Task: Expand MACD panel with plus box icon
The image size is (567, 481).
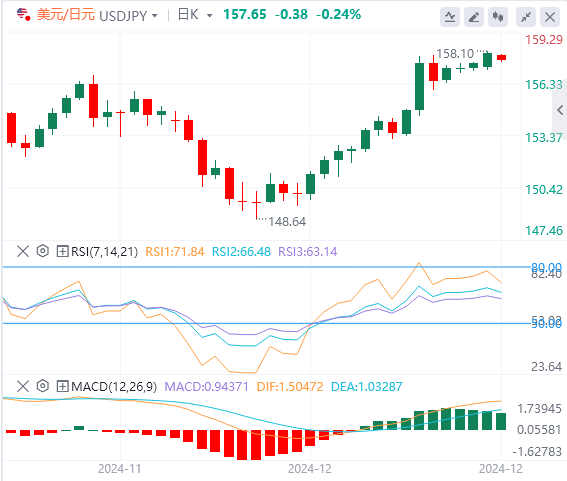Action: point(62,386)
